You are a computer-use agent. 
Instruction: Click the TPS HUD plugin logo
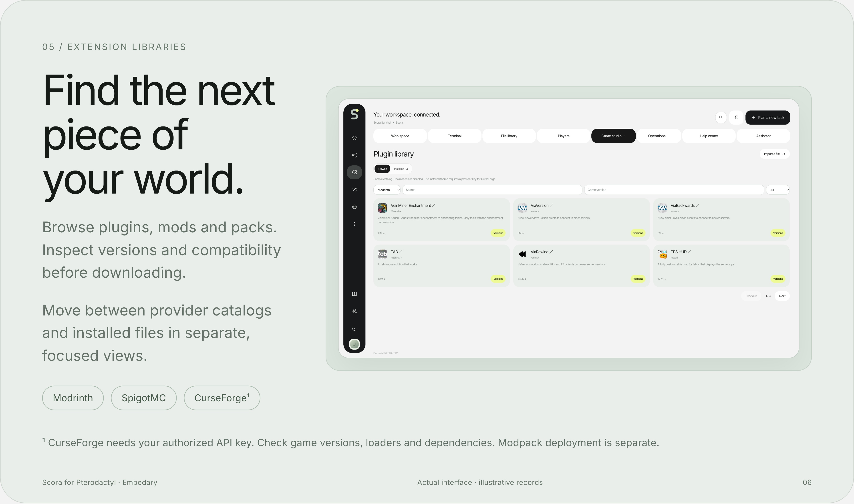tap(662, 254)
